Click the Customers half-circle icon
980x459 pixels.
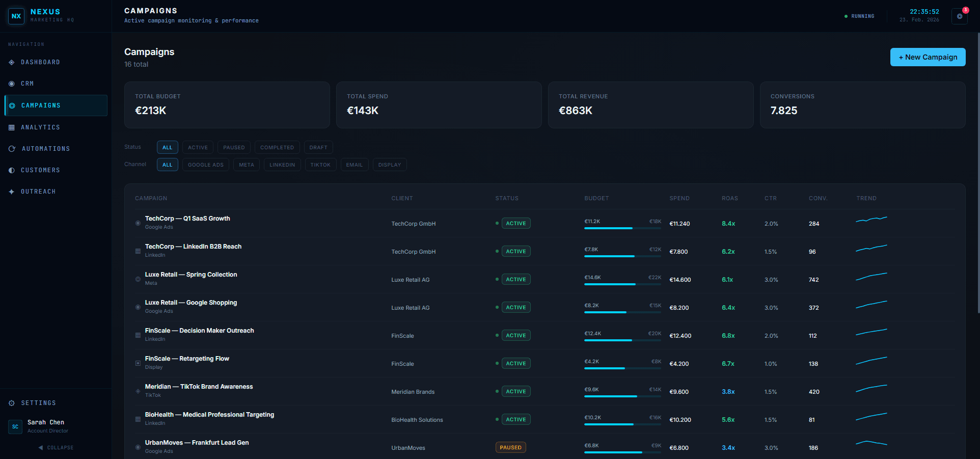(12, 170)
